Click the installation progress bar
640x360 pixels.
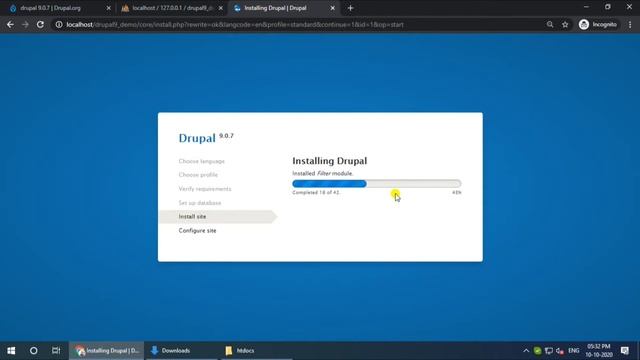[377, 184]
